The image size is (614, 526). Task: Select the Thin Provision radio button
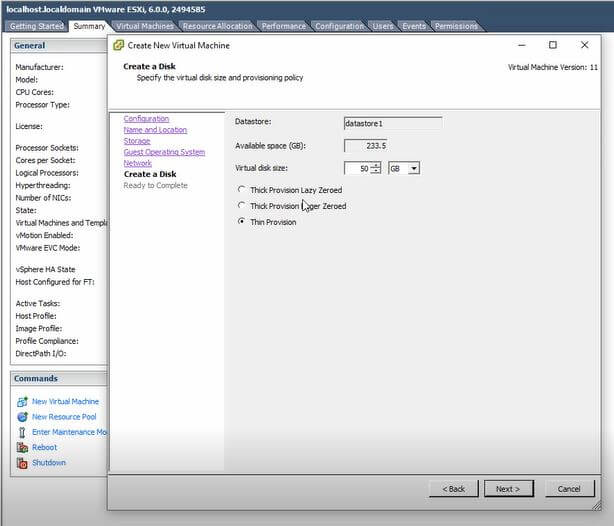(x=242, y=222)
